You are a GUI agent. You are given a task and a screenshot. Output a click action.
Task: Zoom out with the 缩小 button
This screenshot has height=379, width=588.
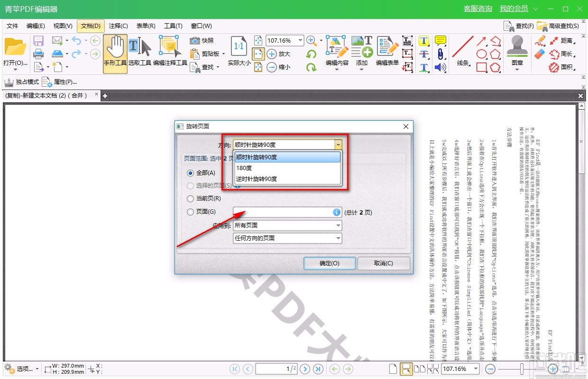[x=279, y=67]
